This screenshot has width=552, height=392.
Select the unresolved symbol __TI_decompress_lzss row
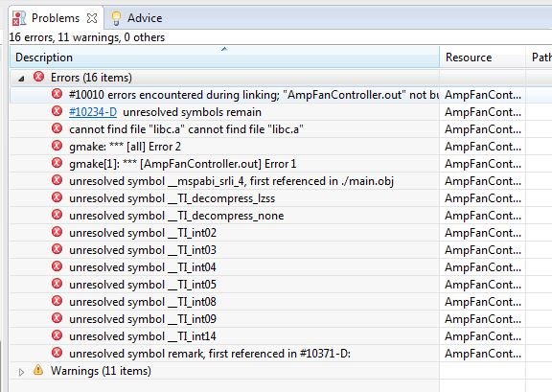coord(281,198)
